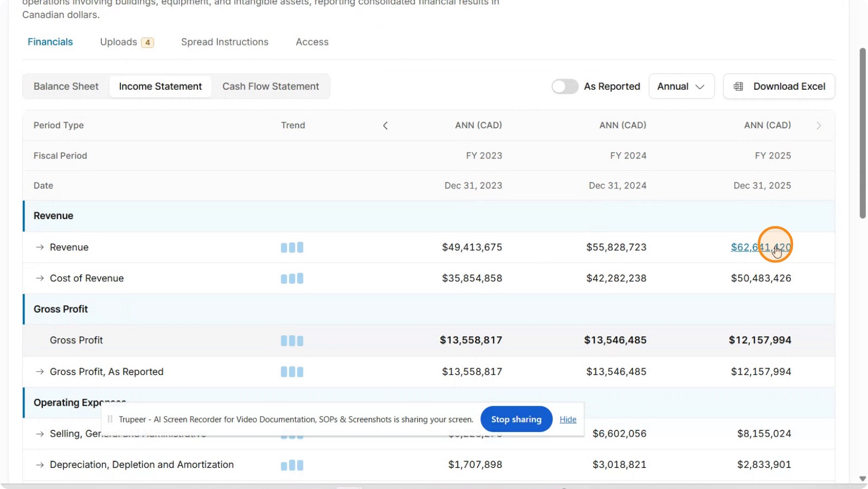868x489 pixels.
Task: Toggle the As Reported switch
Action: click(x=565, y=87)
